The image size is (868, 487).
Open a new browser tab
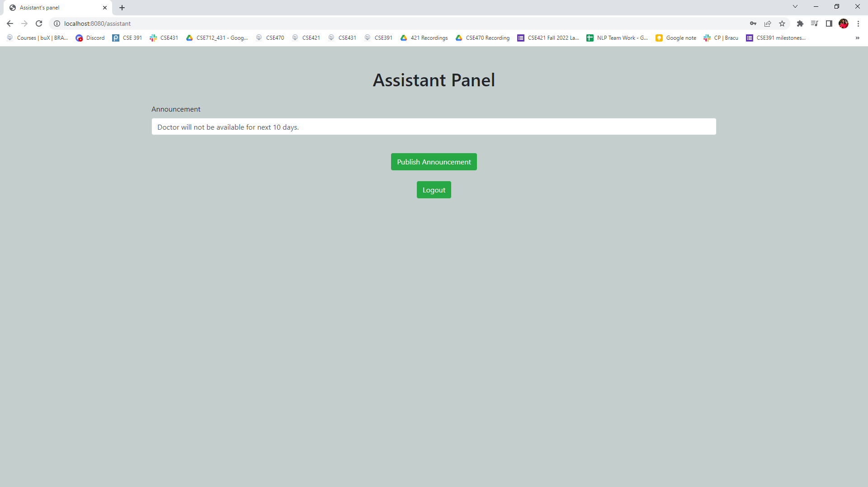click(122, 8)
